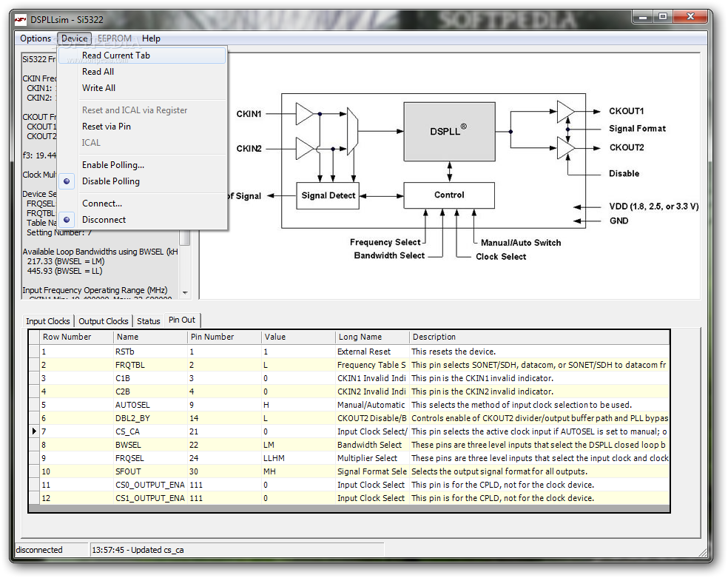Screen dimensions: 728x578
Task: Switch to the Status tab
Action: [x=148, y=320]
